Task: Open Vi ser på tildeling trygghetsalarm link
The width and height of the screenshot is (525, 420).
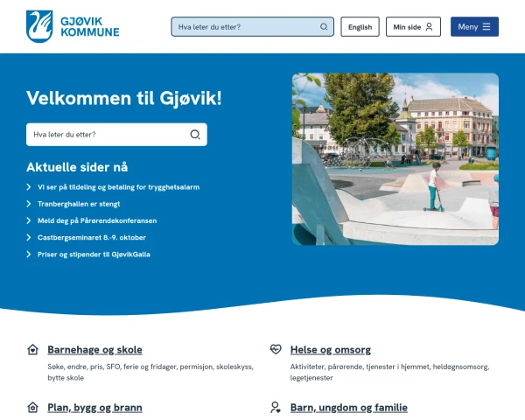Action: (x=118, y=187)
